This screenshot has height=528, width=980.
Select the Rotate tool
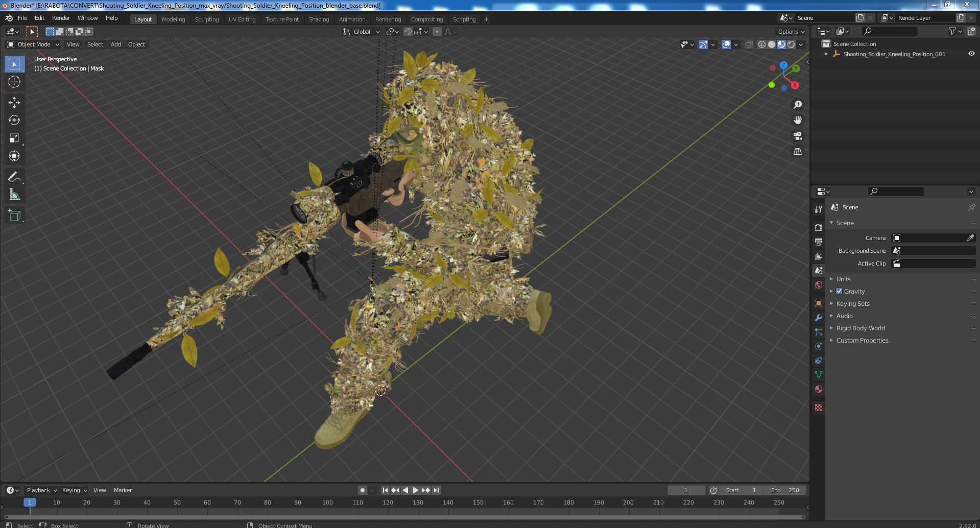[x=14, y=120]
